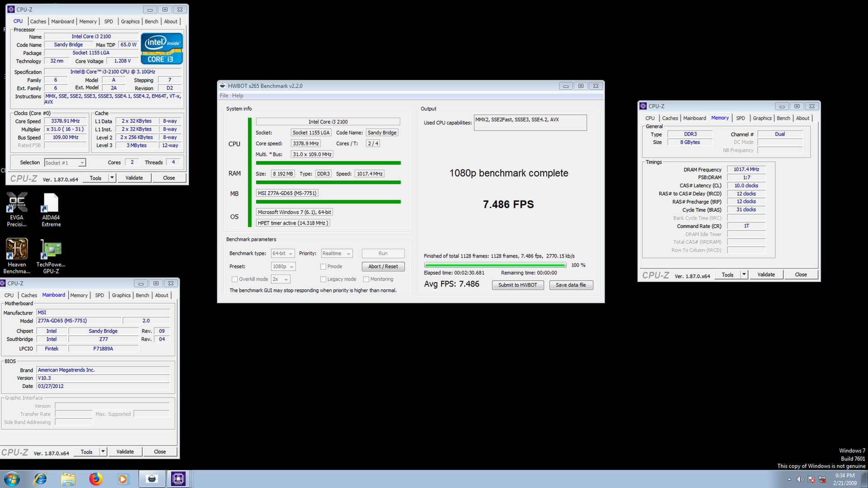Open Bench tab in top-left CPU-Z
868x488 pixels.
coord(151,22)
